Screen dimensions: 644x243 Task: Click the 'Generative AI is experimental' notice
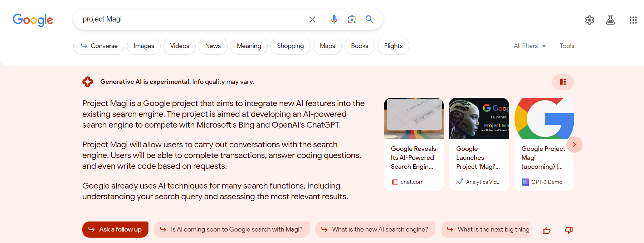pyautogui.click(x=177, y=82)
